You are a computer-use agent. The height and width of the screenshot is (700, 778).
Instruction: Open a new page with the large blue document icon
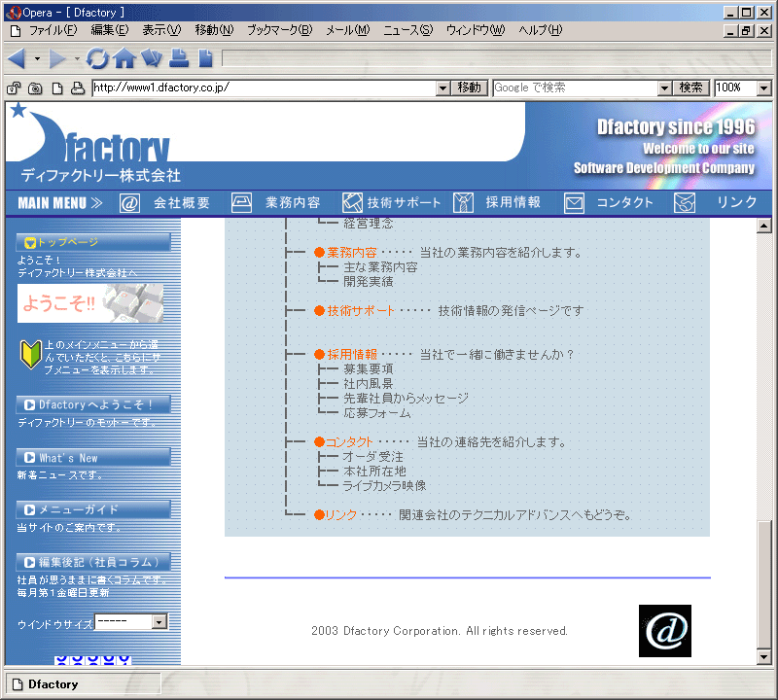tap(205, 58)
